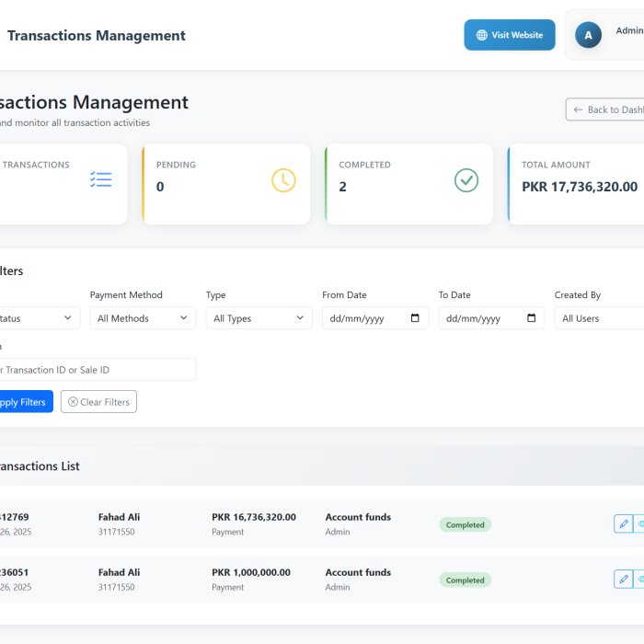The height and width of the screenshot is (644, 644).
Task: Click the Apply Filters button
Action: [x=23, y=402]
